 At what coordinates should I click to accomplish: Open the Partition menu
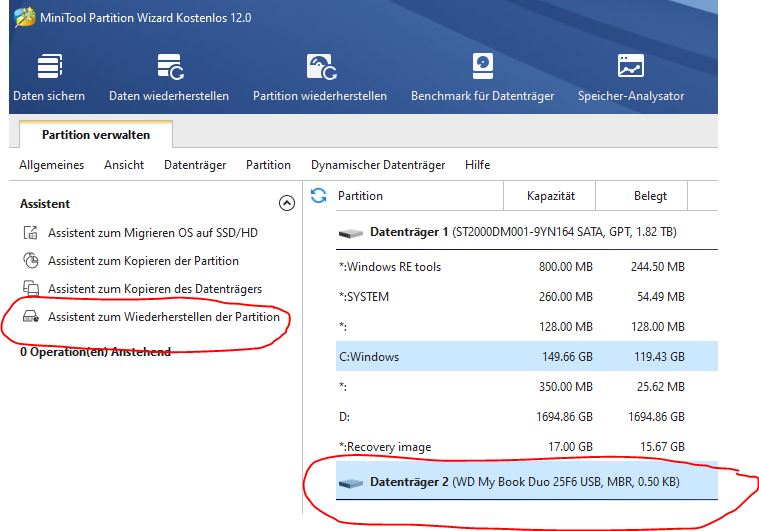268,165
